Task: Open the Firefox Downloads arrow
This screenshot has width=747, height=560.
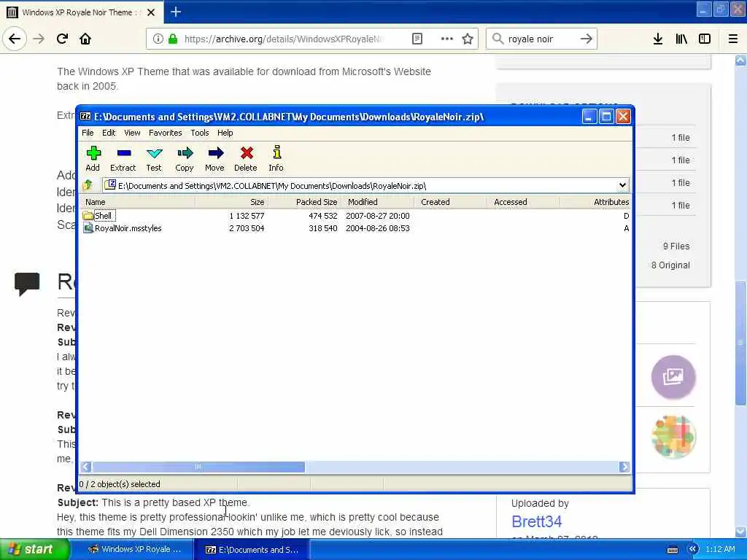Action: pos(658,39)
